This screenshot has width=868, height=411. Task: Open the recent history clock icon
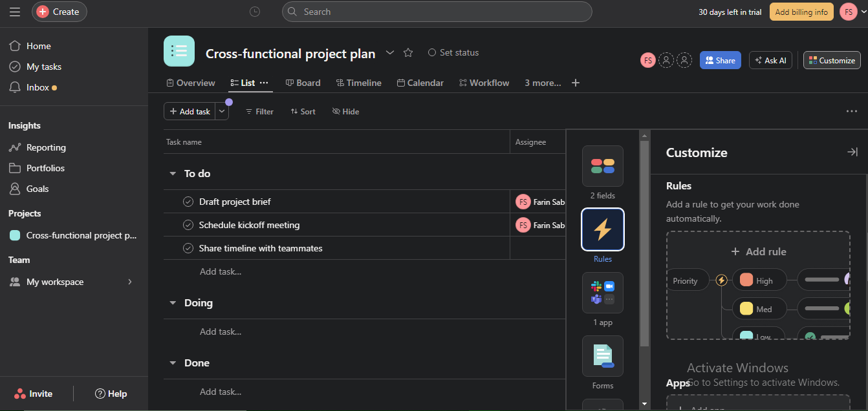tap(255, 12)
